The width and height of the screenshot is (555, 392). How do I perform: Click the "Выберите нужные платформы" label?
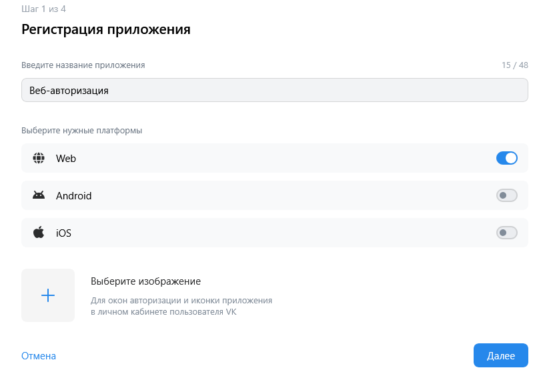click(x=81, y=131)
